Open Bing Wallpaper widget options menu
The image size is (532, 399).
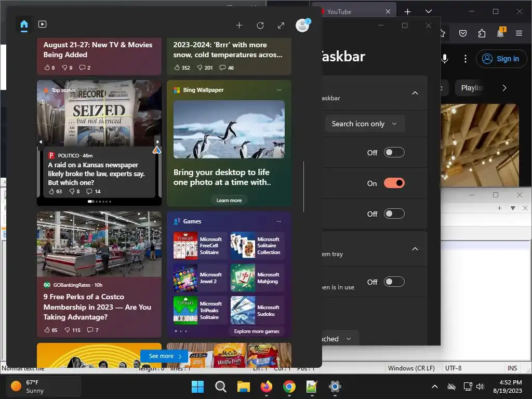279,90
